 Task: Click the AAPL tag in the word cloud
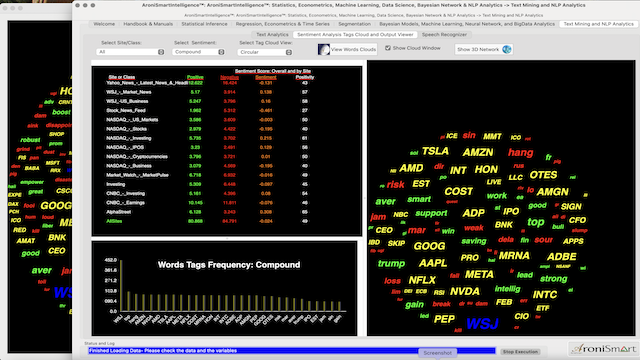click(433, 263)
